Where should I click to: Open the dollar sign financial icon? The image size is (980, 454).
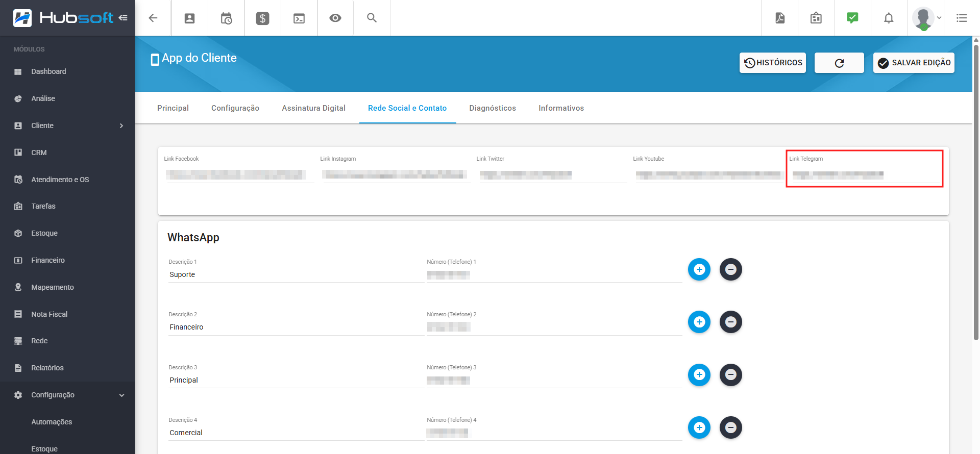(262, 18)
